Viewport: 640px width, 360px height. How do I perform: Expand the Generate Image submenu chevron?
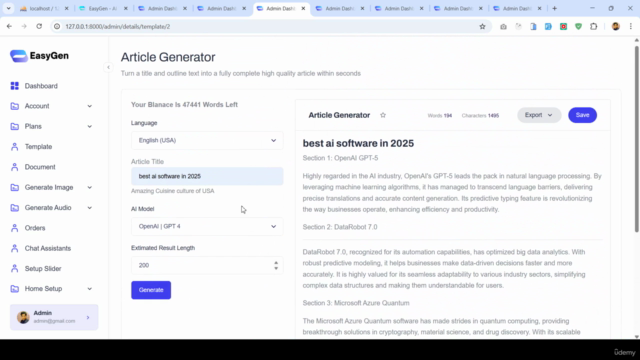[x=89, y=187]
